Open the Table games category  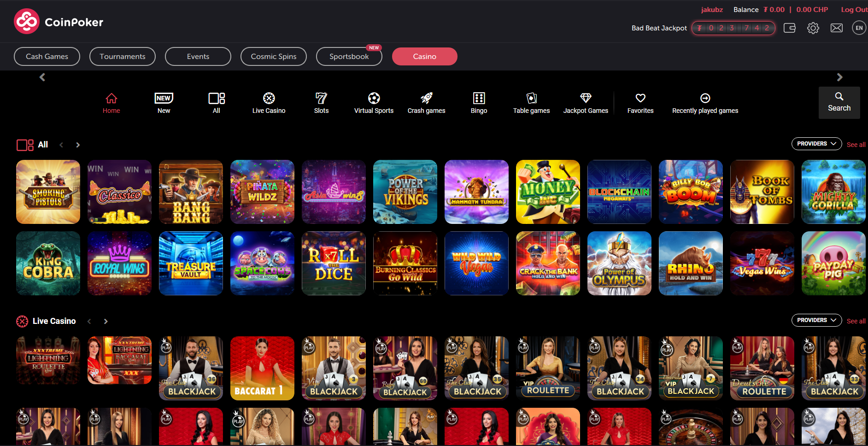tap(532, 103)
